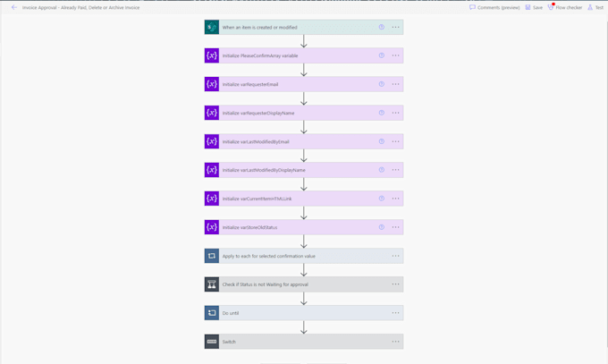Open menu for Do until step
The width and height of the screenshot is (608, 364).
395,313
